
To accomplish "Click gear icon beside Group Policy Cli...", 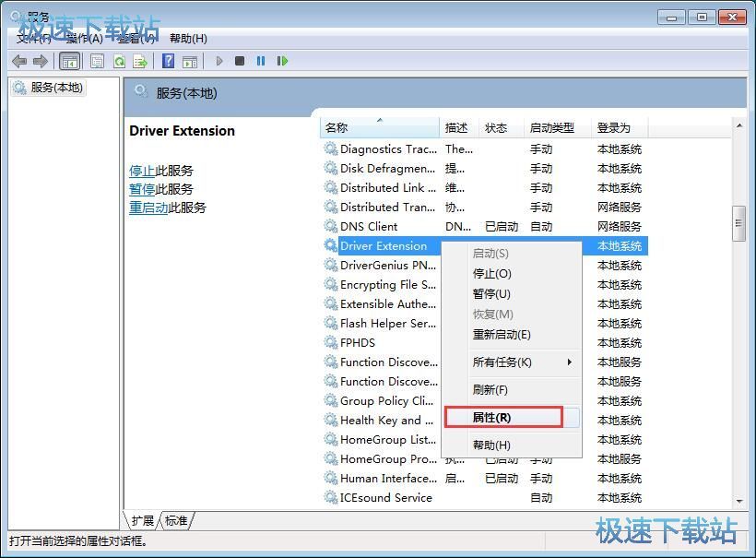I will tap(330, 400).
